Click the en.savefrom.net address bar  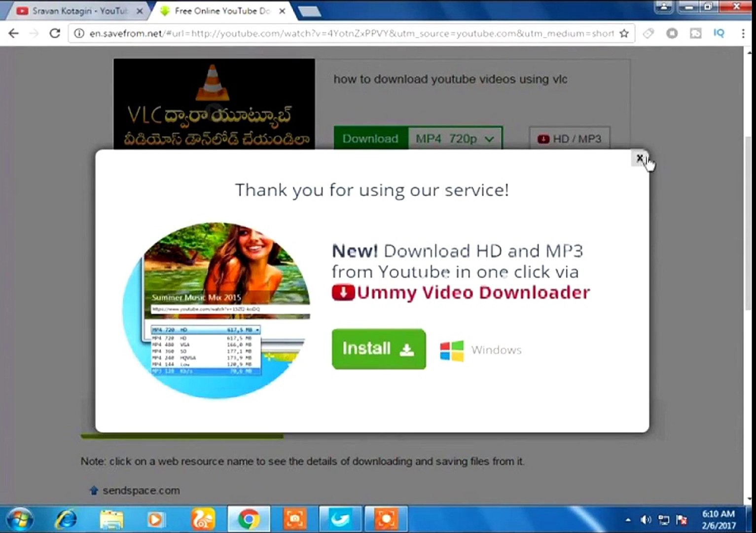(x=351, y=33)
